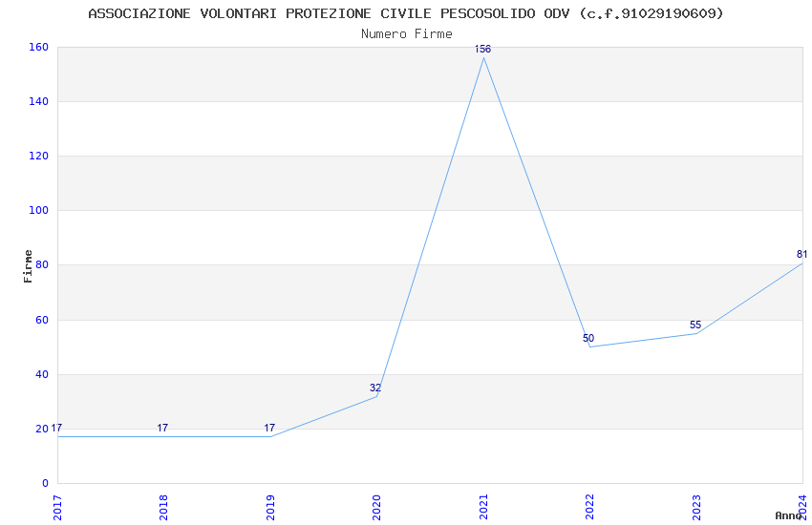Click the y-axis value 60
The image size is (812, 525).
(42, 320)
